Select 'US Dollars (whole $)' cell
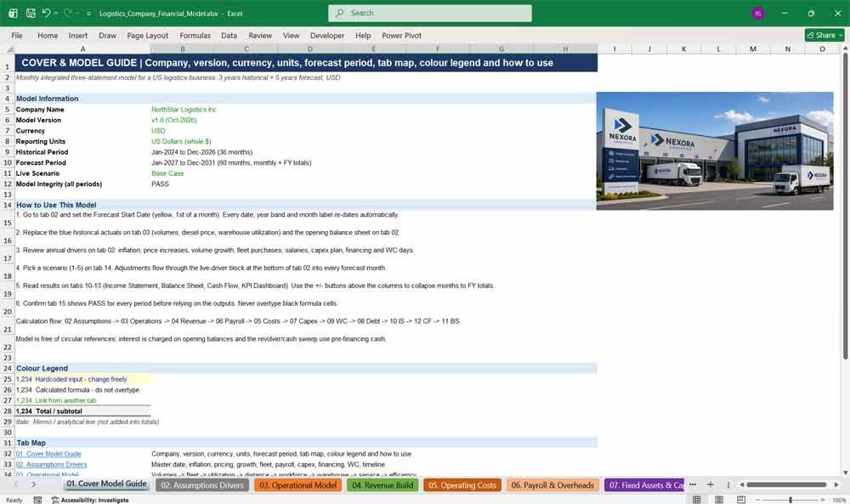850x504 pixels. tap(181, 141)
